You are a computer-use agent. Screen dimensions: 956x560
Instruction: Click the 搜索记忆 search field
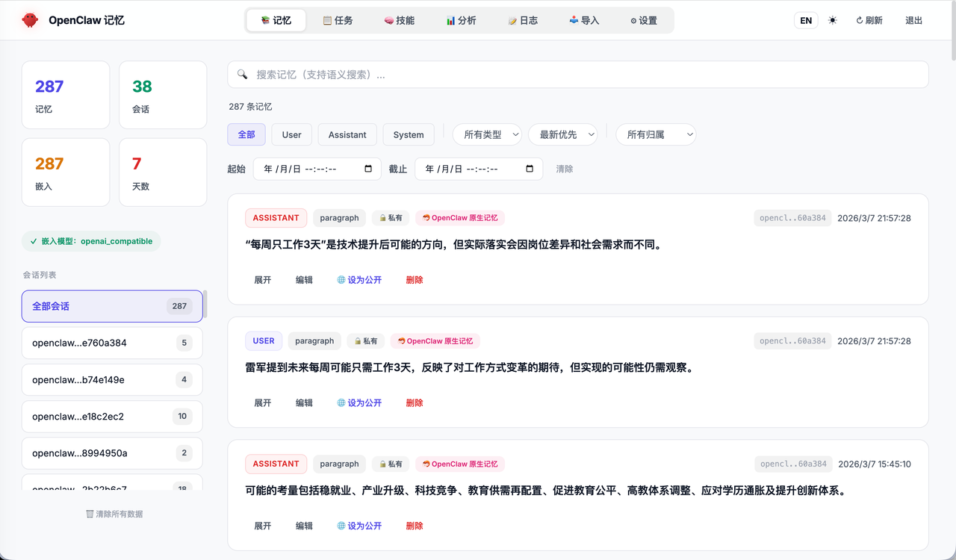(x=578, y=74)
